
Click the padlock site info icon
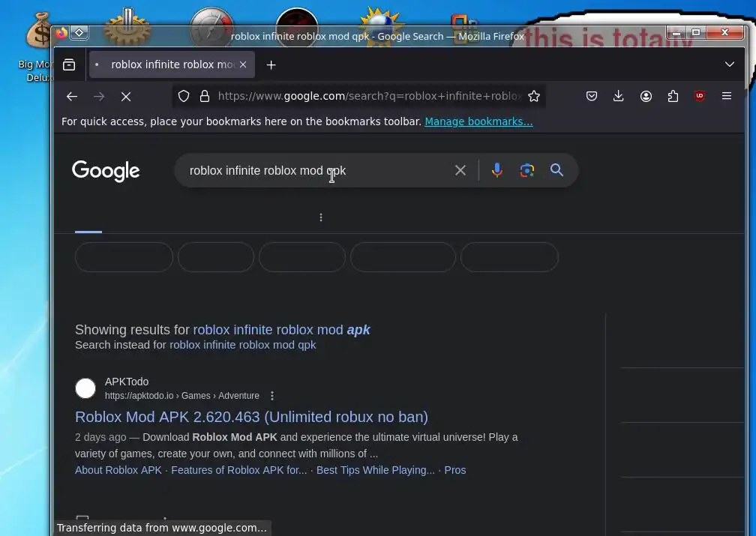tap(205, 97)
